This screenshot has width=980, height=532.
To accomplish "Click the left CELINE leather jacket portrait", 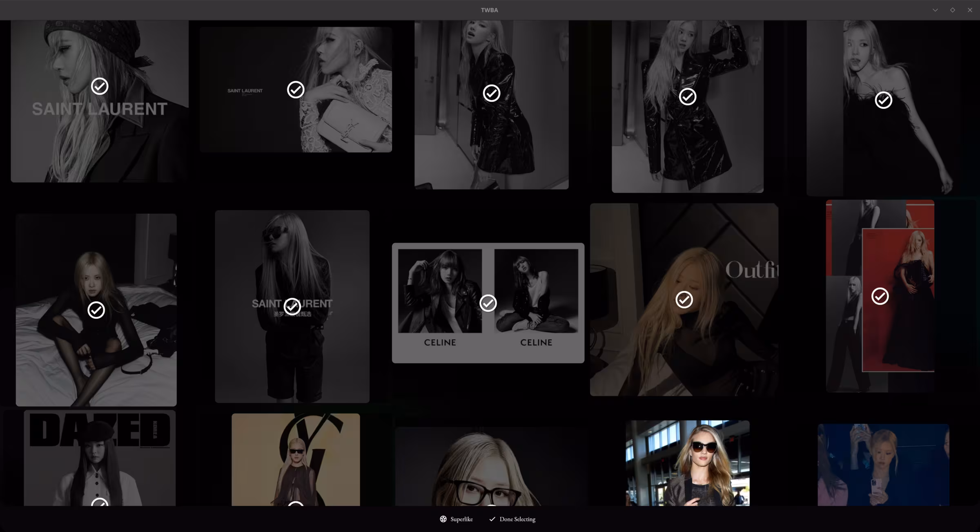I will (440, 291).
